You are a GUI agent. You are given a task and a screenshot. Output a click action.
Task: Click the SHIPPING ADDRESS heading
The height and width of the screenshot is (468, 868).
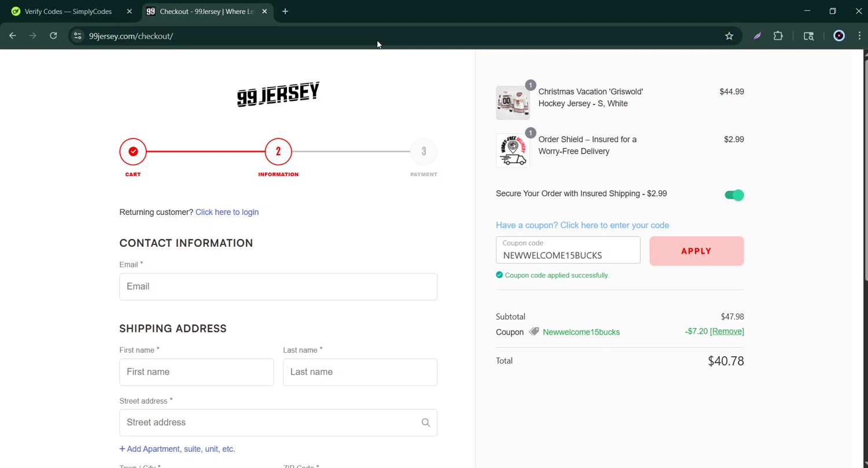(x=173, y=328)
